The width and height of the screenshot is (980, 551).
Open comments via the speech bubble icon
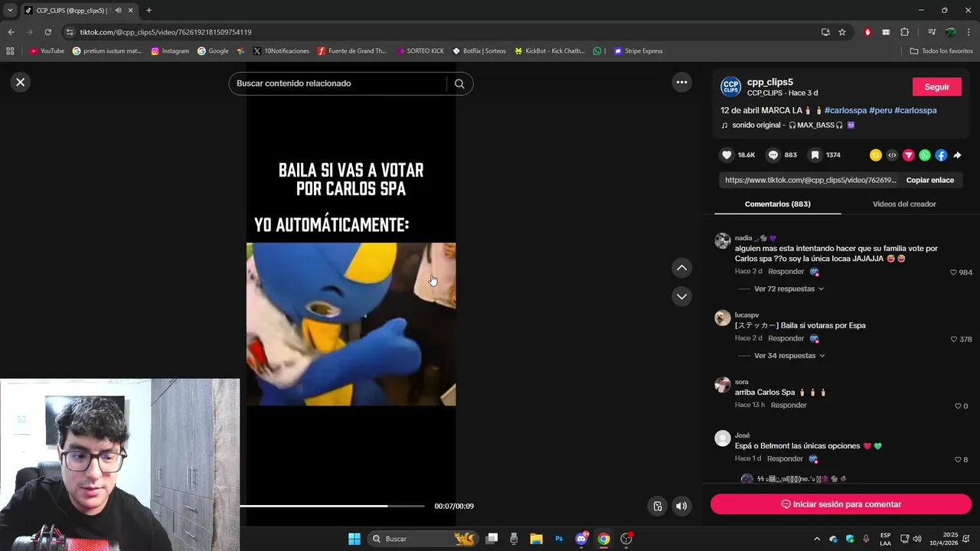773,155
